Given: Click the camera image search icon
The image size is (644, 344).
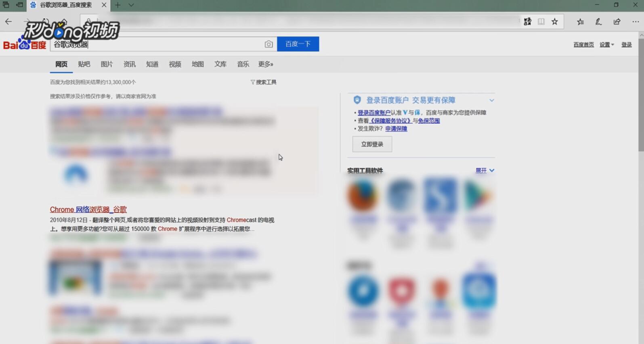Looking at the screenshot, I should tap(269, 44).
